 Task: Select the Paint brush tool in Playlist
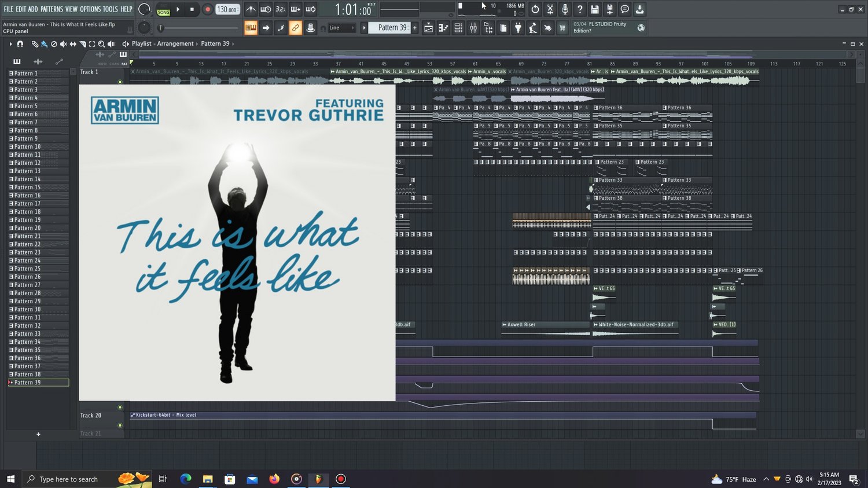click(x=44, y=44)
